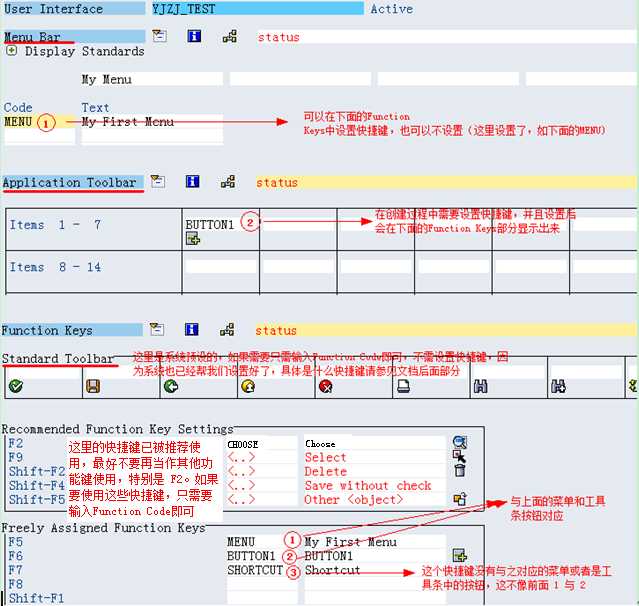
Task: Click the My First Menu text entry
Action: pyautogui.click(x=150, y=122)
